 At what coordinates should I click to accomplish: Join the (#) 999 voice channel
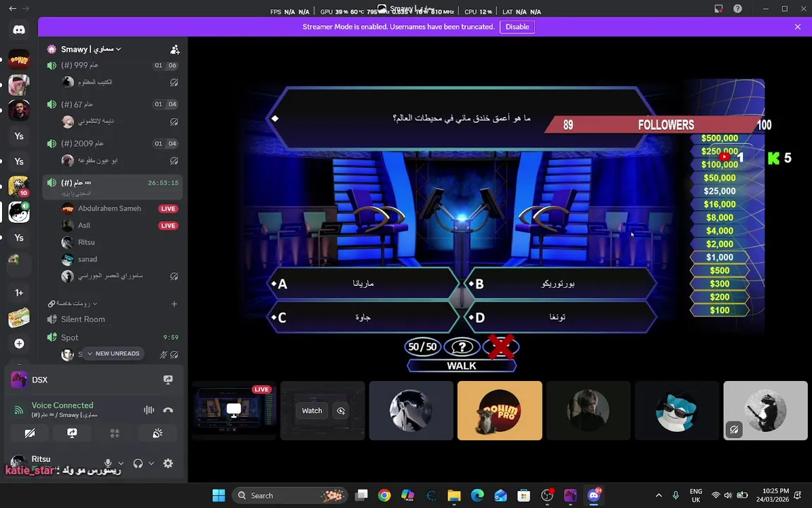pos(112,66)
